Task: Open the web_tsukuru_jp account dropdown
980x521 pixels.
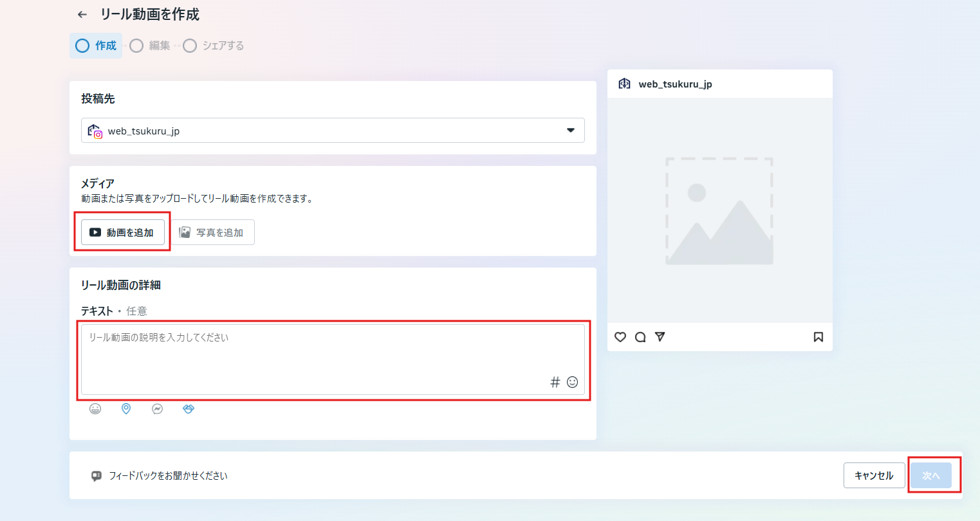Action: [333, 130]
